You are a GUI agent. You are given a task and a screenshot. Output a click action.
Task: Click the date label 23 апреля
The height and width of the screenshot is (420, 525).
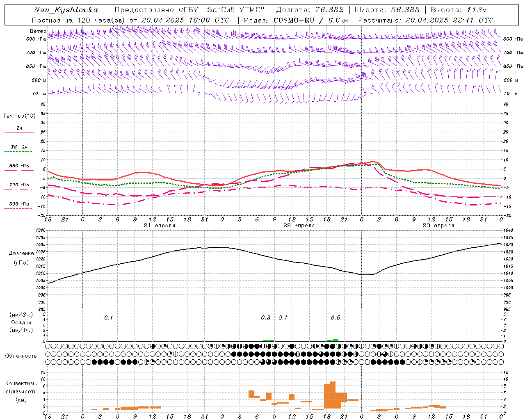[438, 226]
